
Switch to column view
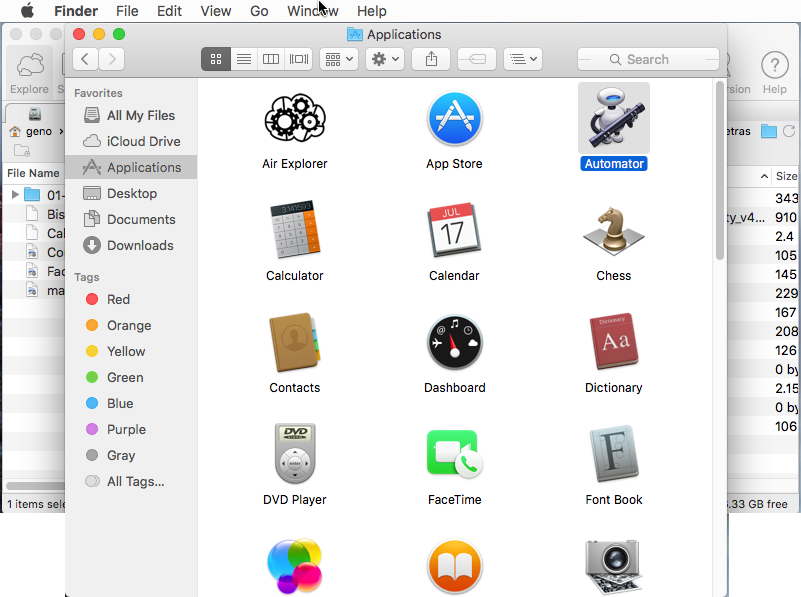click(x=271, y=59)
